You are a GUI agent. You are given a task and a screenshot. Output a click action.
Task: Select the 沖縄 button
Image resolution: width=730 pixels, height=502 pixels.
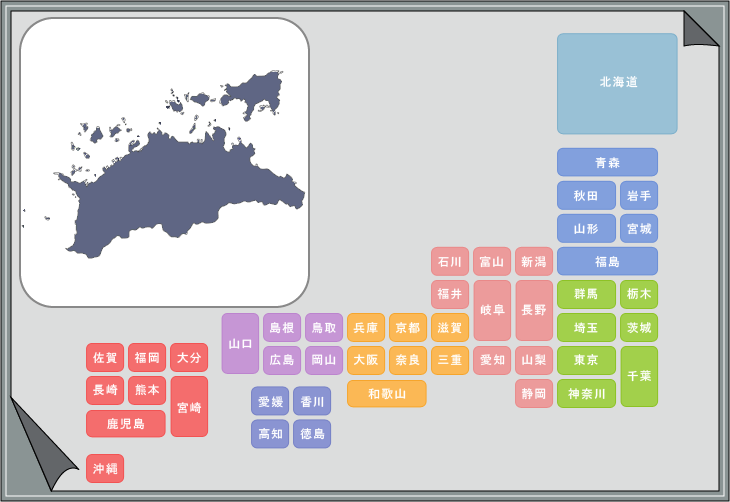[x=105, y=468]
